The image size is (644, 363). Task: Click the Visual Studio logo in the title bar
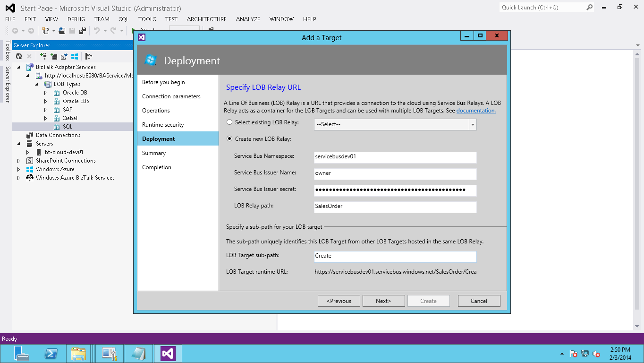(10, 8)
